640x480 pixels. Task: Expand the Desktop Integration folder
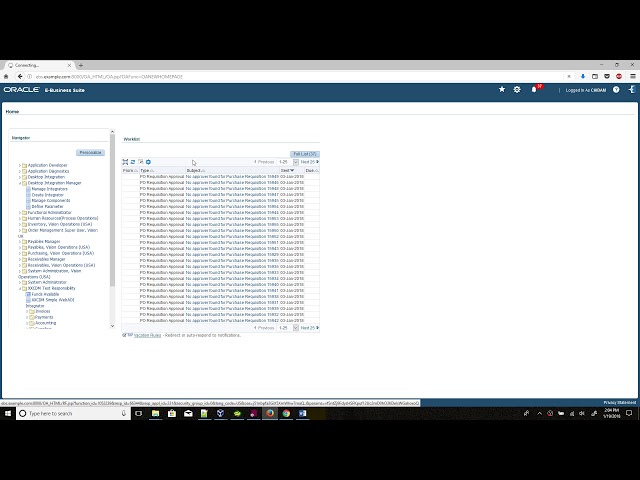[x=20, y=177]
